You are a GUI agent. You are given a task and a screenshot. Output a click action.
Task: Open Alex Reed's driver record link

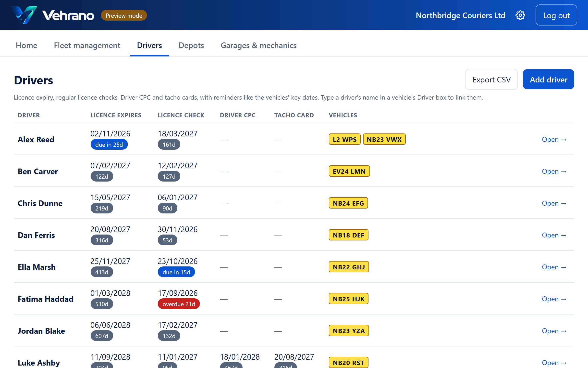click(554, 139)
